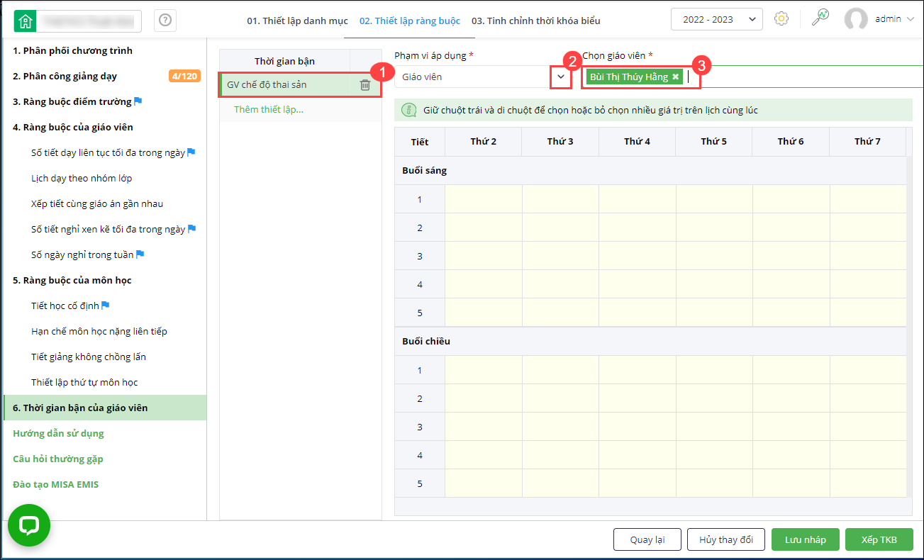Open the 2022 - 2023 school year dropdown
This screenshot has height=560, width=924.
pos(716,20)
